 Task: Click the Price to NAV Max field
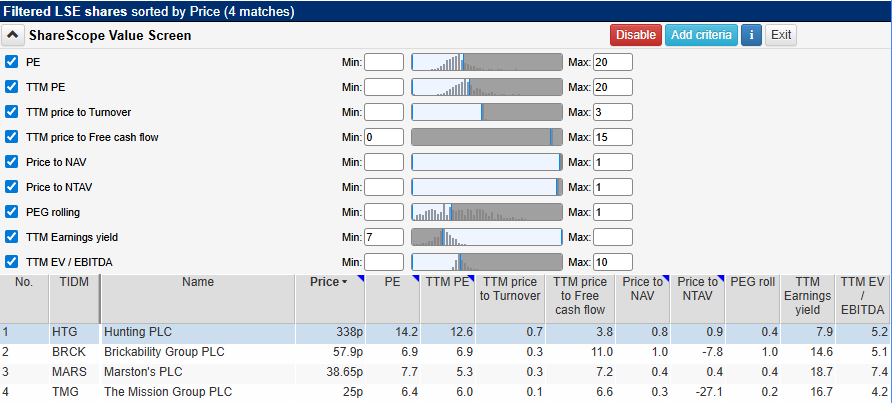(x=613, y=162)
